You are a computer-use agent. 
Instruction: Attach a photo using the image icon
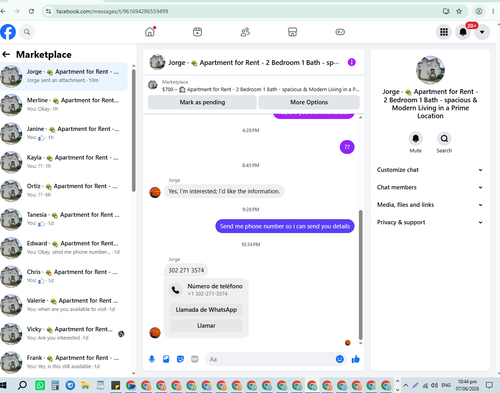(166, 359)
